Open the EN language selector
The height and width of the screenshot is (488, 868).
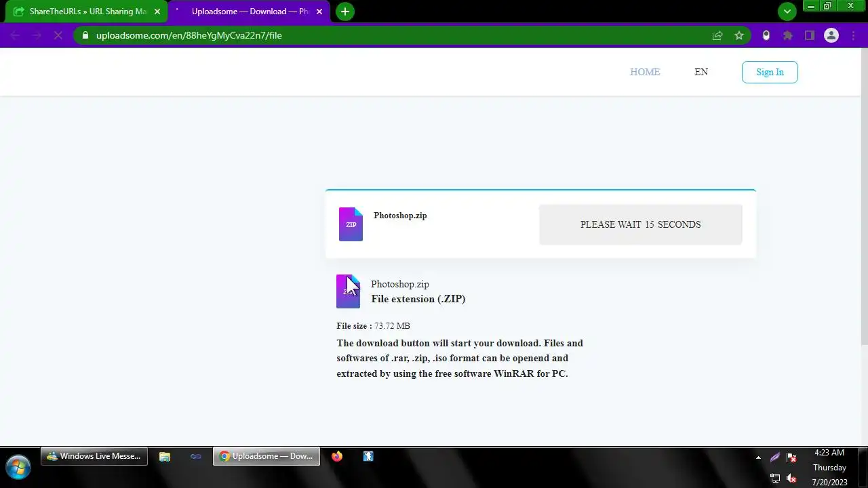(x=701, y=72)
